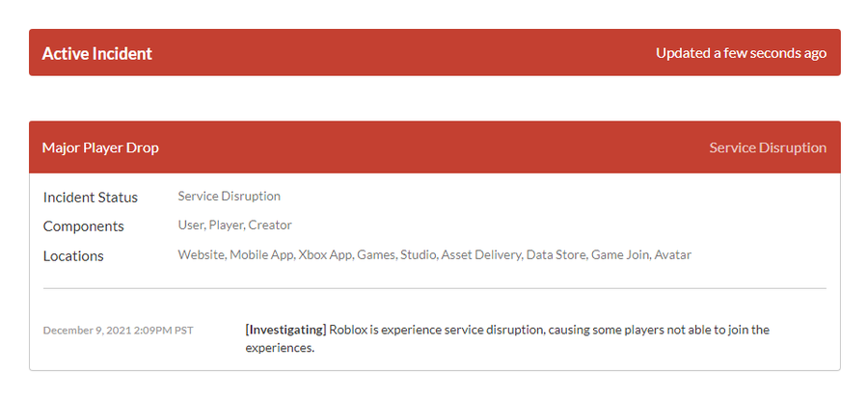The width and height of the screenshot is (868, 398).
Task: Click the Active Incident banner title
Action: point(97,54)
